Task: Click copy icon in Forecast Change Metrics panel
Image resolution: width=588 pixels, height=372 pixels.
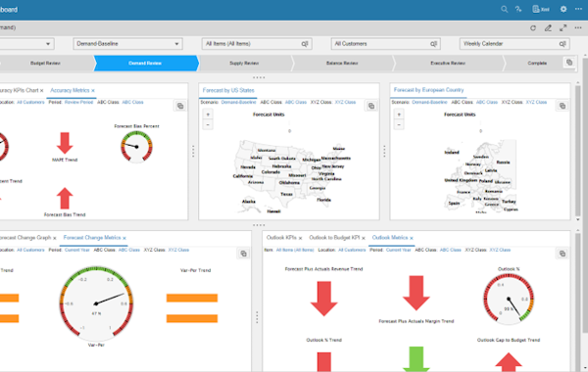Action: 243,254
